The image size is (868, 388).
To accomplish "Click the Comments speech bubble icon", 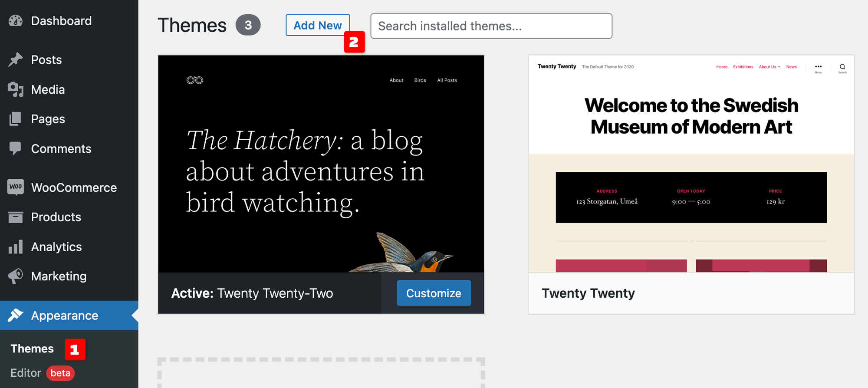I will pyautogui.click(x=16, y=148).
